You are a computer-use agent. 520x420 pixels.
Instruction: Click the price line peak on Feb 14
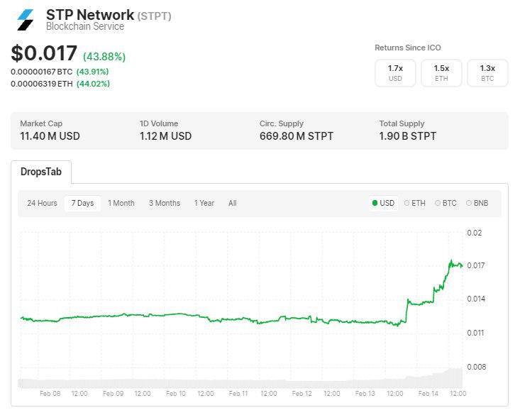click(x=451, y=260)
